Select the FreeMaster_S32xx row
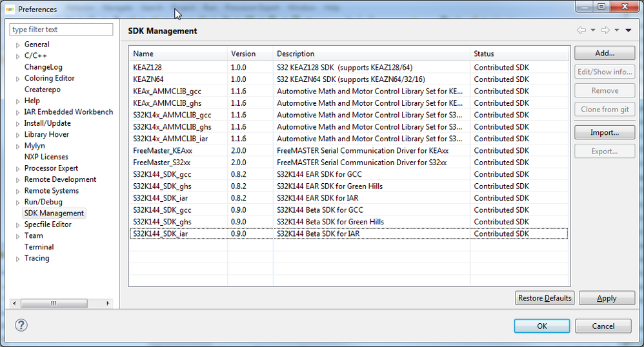Viewport: 644px width, 347px height. [x=349, y=163]
